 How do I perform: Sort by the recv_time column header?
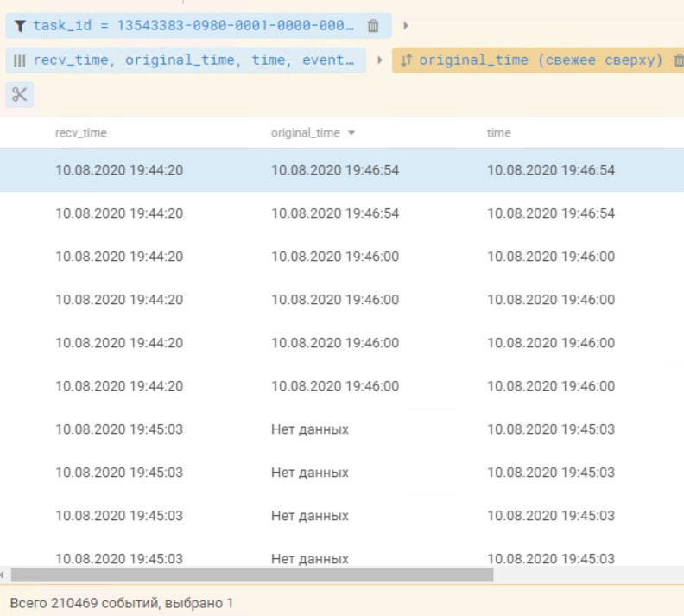click(81, 133)
